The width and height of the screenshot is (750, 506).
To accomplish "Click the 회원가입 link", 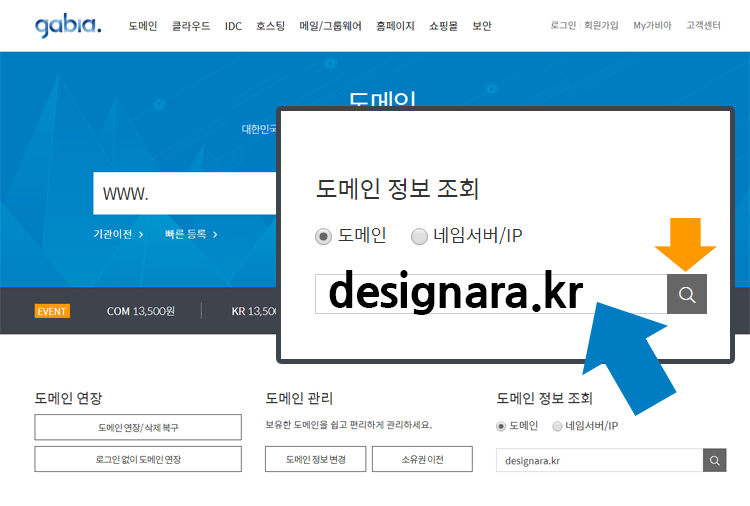I will [601, 25].
